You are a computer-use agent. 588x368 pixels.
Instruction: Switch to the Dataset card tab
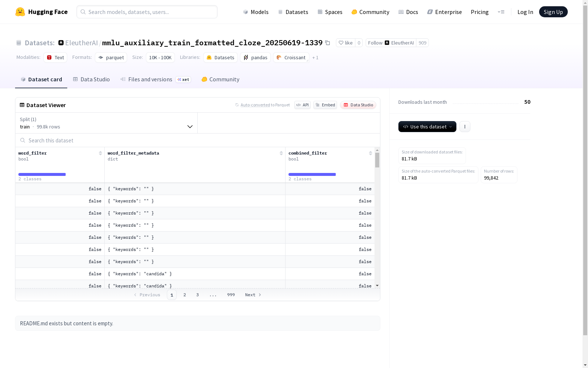[41, 79]
